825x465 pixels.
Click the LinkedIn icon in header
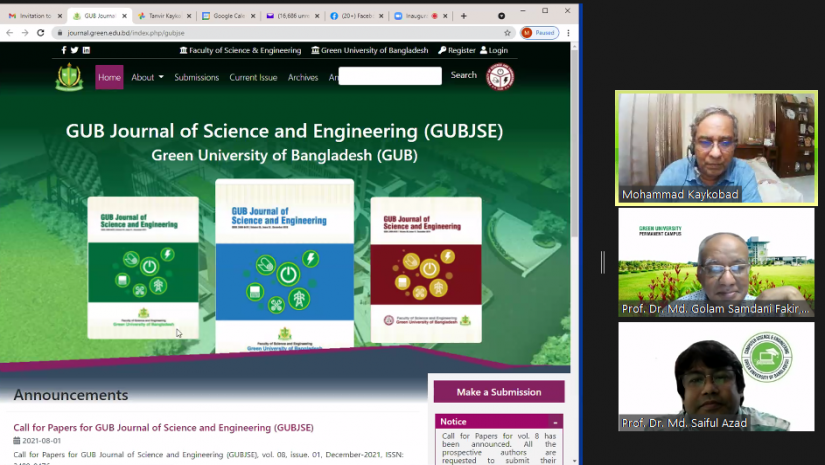86,50
